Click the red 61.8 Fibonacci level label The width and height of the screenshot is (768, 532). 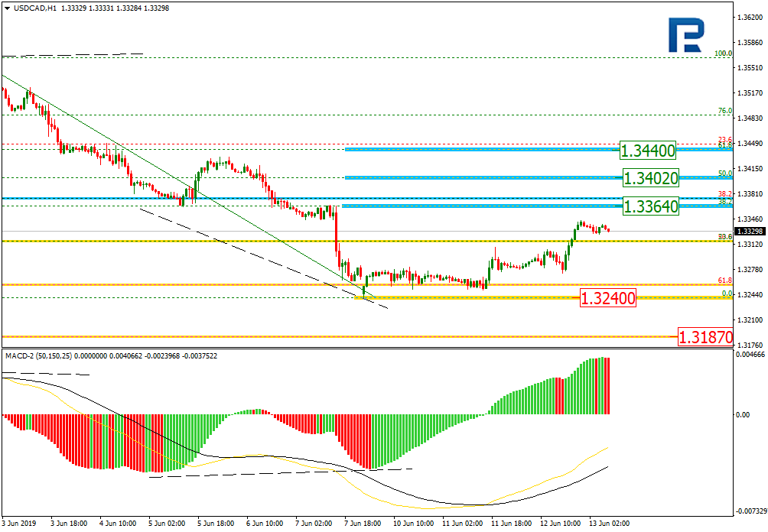coord(725,281)
